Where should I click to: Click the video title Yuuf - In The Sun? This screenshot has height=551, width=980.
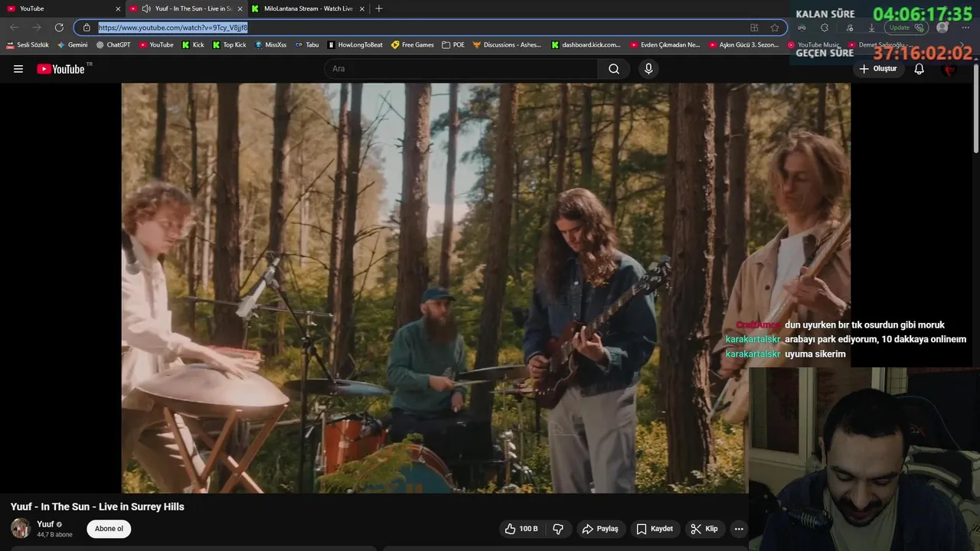(x=97, y=507)
